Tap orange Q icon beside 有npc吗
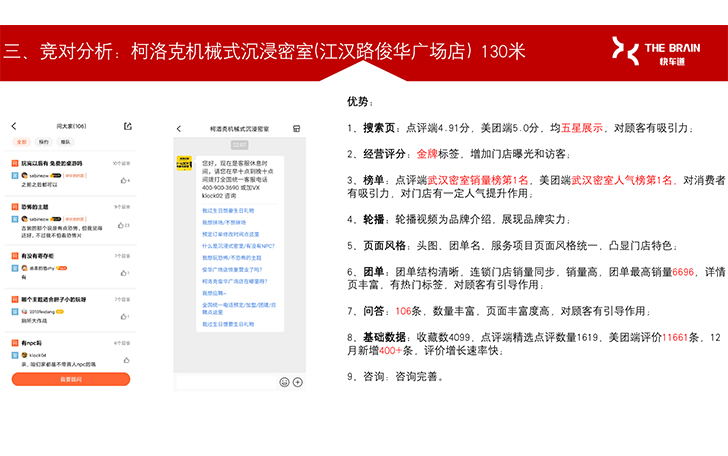This screenshot has height=456, width=728. [15, 343]
